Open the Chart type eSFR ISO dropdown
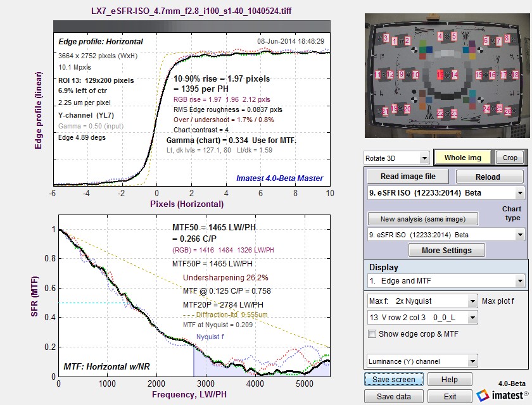 446,235
